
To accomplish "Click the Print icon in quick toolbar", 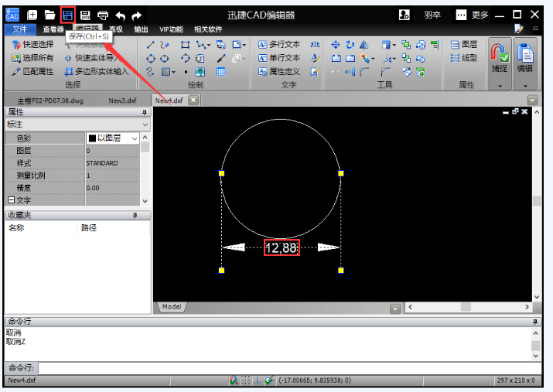I will point(102,15).
